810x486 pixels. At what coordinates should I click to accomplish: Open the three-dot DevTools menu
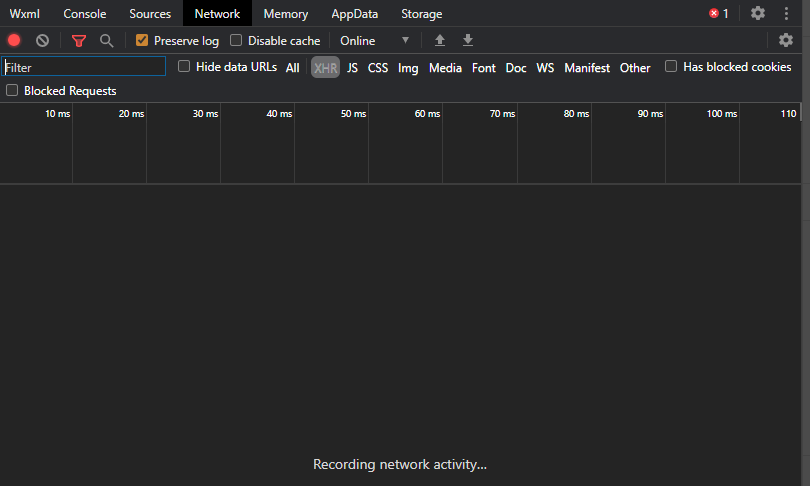pos(786,13)
